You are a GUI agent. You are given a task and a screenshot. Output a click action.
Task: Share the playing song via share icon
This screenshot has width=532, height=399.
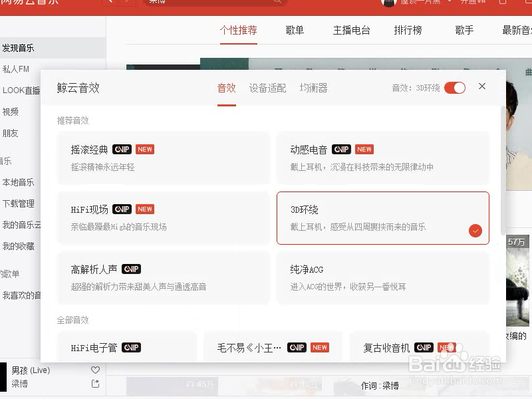95,384
